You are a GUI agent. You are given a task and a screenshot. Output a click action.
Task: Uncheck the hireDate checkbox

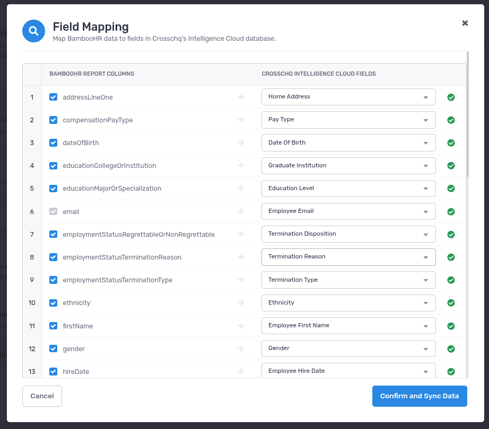[x=53, y=371]
